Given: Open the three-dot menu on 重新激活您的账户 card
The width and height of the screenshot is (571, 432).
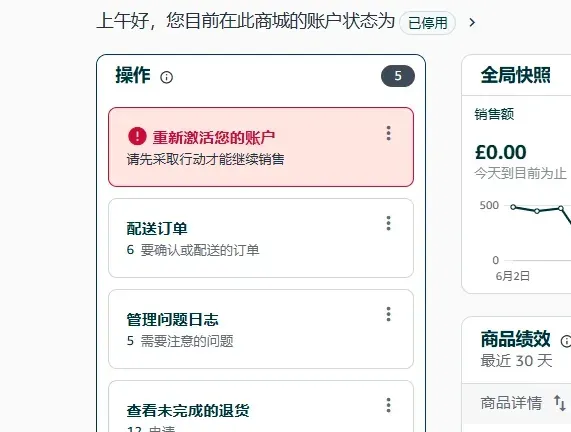Looking at the screenshot, I should pyautogui.click(x=389, y=133).
